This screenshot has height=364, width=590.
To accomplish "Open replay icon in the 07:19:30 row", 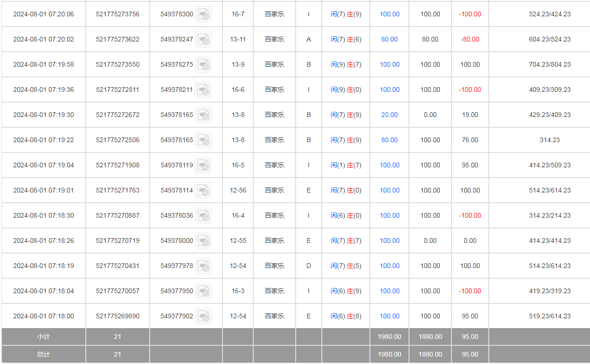I will pyautogui.click(x=203, y=115).
